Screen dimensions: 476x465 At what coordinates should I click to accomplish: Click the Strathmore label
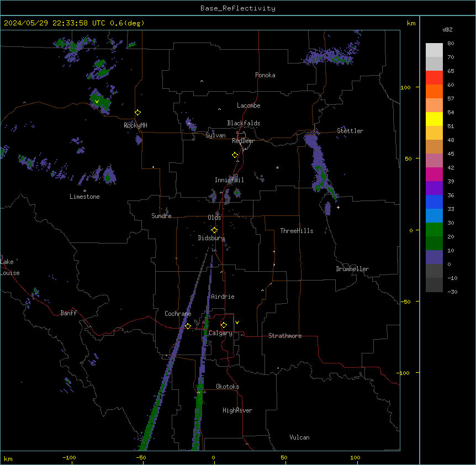click(x=285, y=336)
